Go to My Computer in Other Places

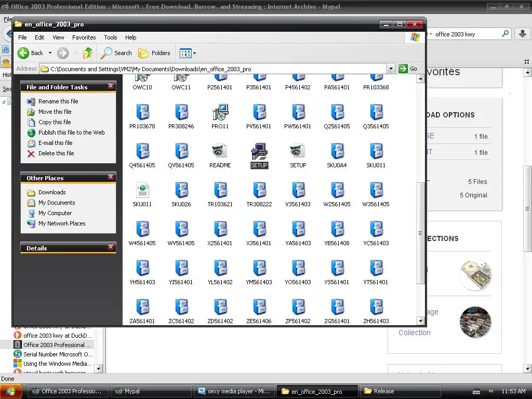tap(55, 213)
